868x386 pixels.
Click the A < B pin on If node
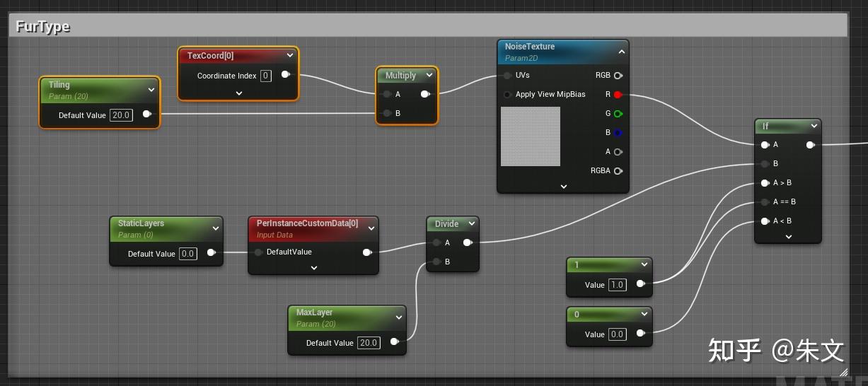[x=765, y=221]
